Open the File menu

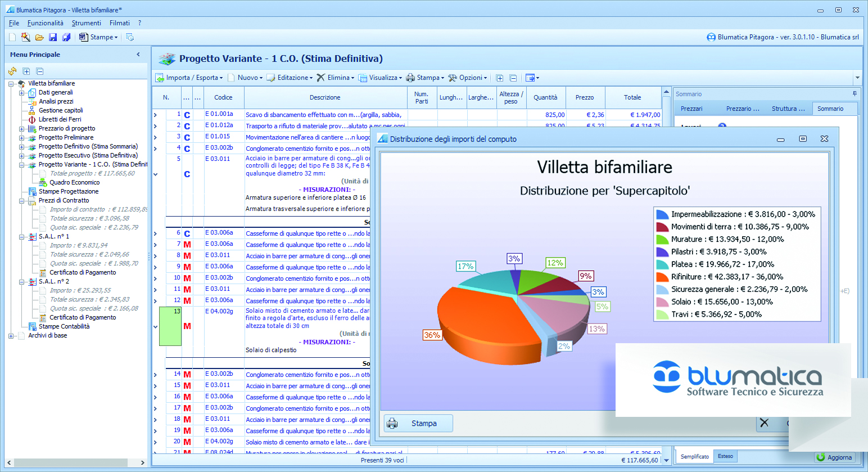pyautogui.click(x=14, y=23)
